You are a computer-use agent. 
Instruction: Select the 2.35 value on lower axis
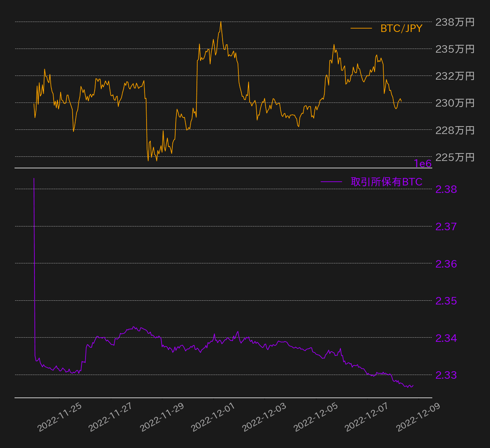pos(446,301)
